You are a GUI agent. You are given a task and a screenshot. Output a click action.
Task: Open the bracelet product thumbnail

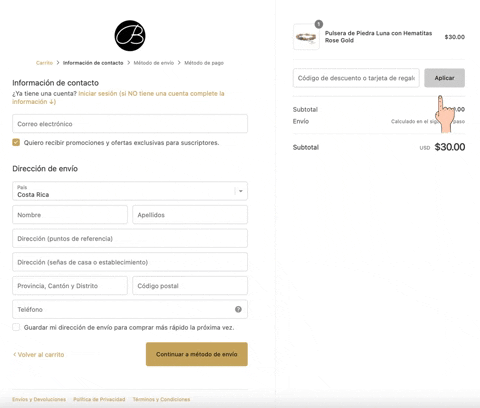tap(306, 37)
